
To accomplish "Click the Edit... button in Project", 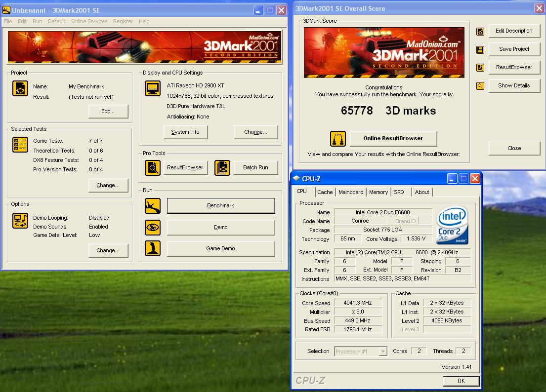I will coord(108,111).
